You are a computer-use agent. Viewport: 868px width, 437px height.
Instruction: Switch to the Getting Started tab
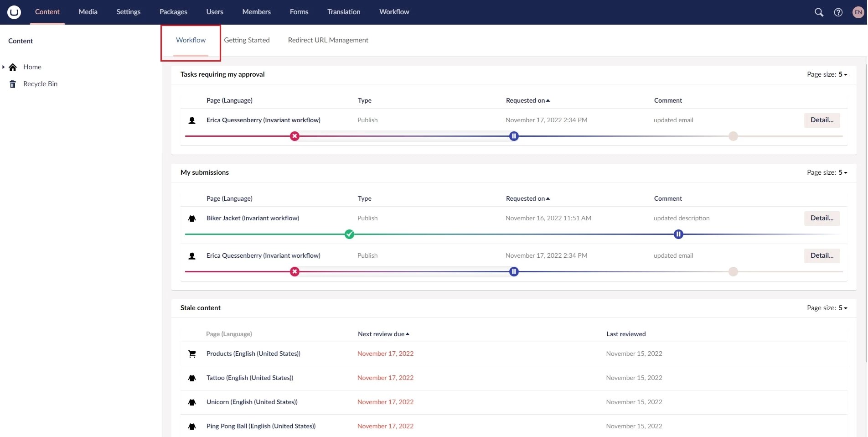click(x=247, y=40)
